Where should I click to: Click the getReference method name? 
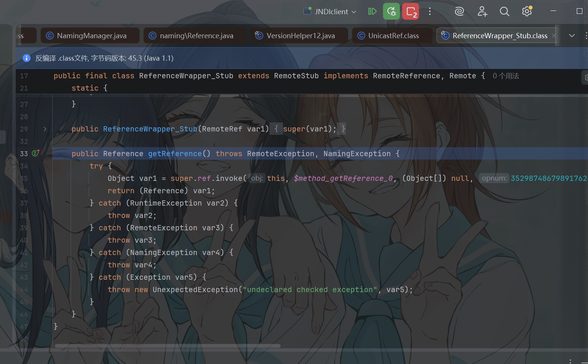click(175, 154)
